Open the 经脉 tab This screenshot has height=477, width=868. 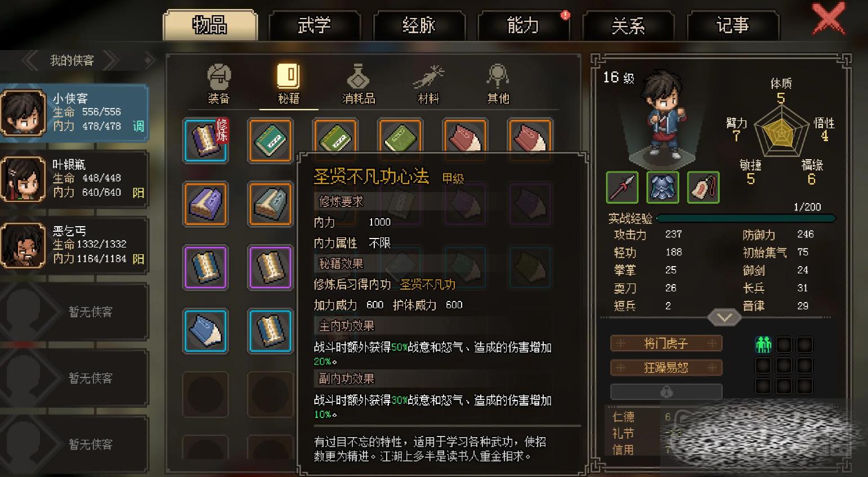pyautogui.click(x=419, y=25)
